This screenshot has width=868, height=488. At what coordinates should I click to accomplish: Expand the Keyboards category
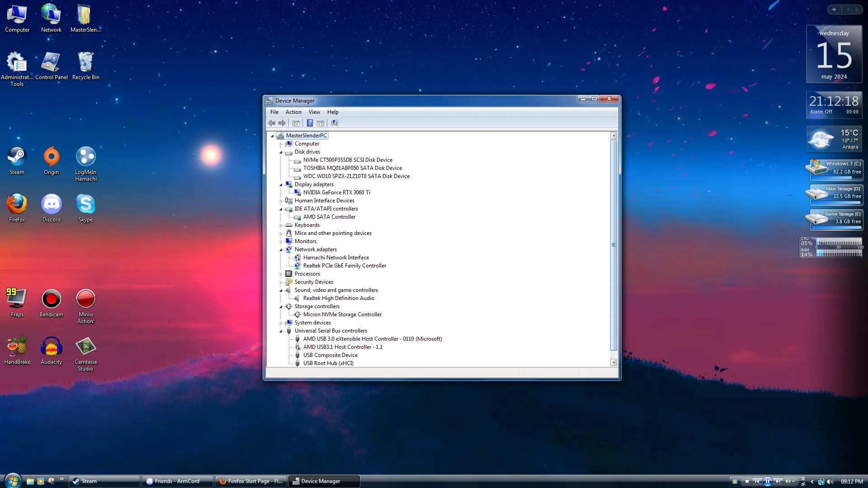tap(281, 225)
